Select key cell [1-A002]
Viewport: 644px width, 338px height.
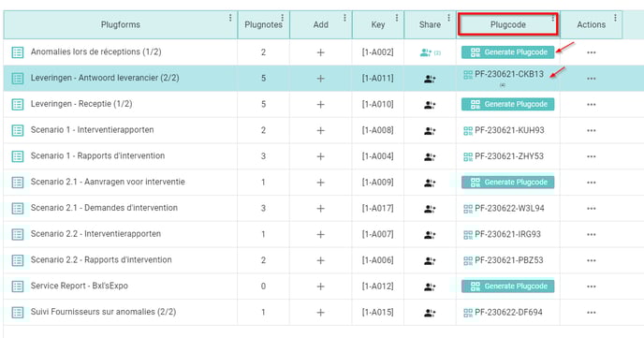click(x=377, y=52)
